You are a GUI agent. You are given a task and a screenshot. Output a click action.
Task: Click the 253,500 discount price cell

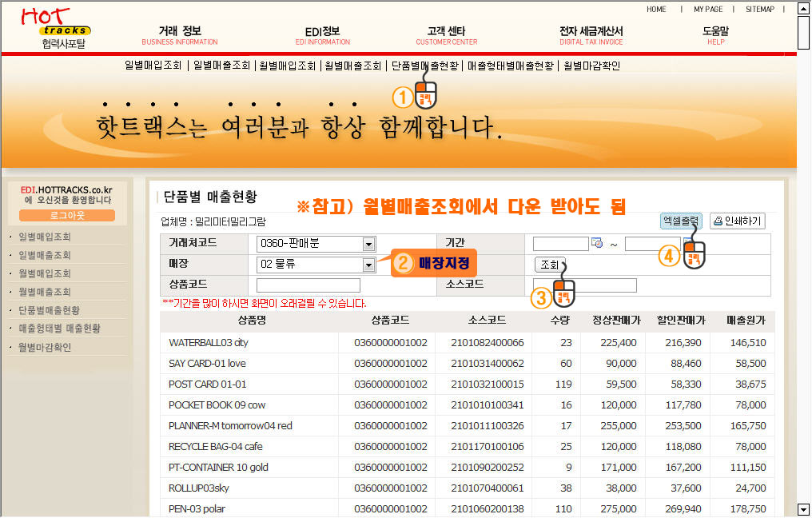tap(683, 426)
